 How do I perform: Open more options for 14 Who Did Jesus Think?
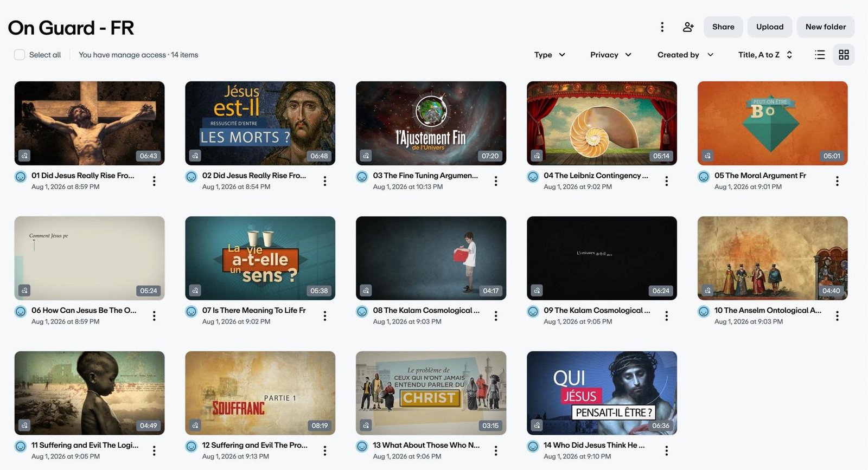[x=667, y=450]
